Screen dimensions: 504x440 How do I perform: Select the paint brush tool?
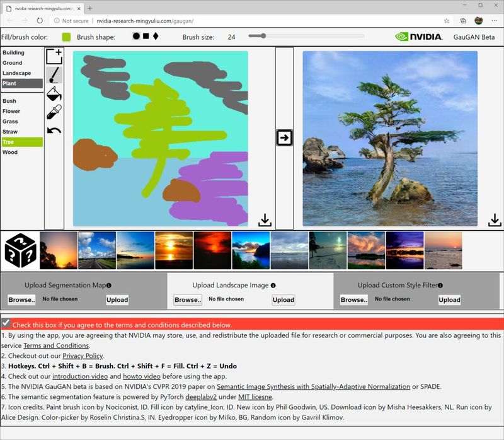click(54, 75)
